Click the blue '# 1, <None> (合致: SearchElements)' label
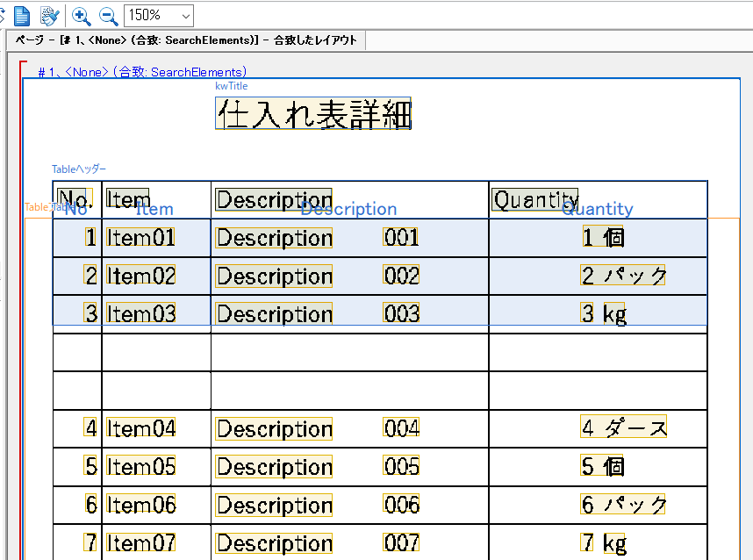Viewport: 753px width, 560px height. pos(143,72)
